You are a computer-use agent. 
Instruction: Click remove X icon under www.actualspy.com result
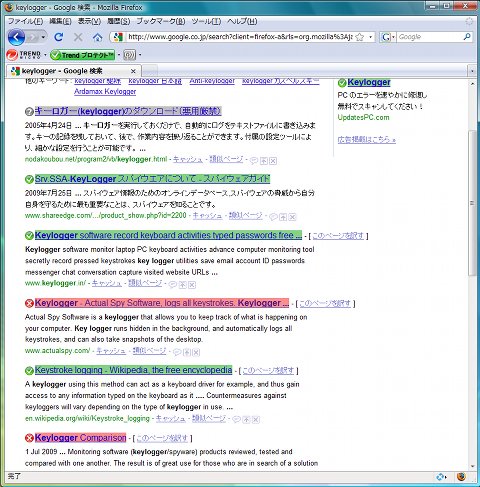[196, 352]
